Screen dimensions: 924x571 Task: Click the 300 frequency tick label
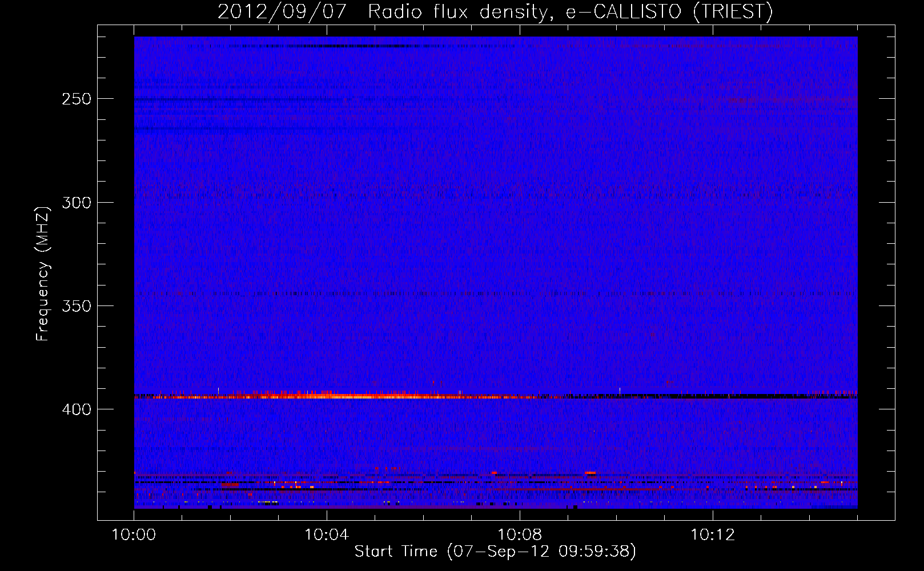coord(77,203)
